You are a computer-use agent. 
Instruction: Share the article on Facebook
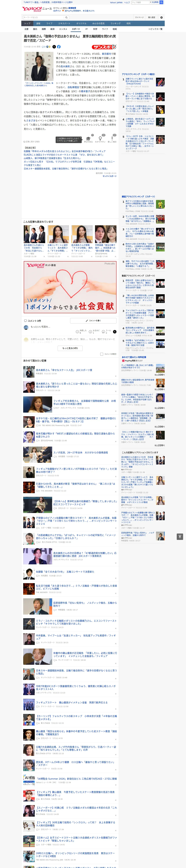(59, 47)
